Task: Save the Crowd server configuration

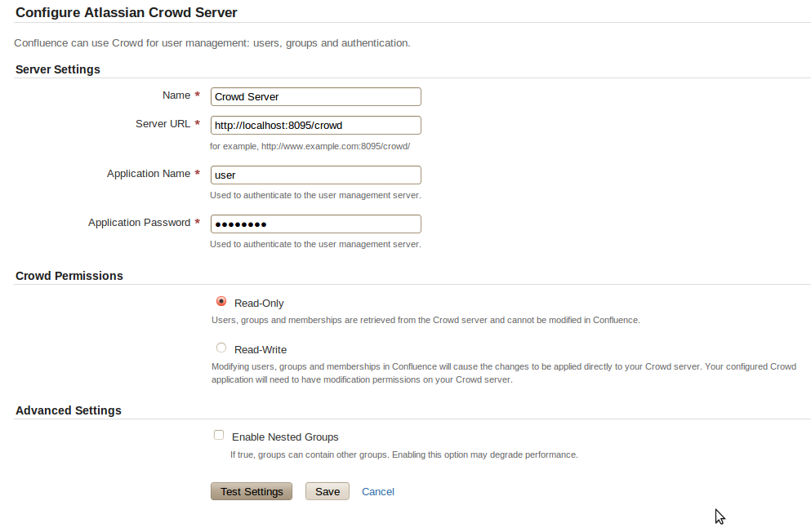Action: (328, 491)
